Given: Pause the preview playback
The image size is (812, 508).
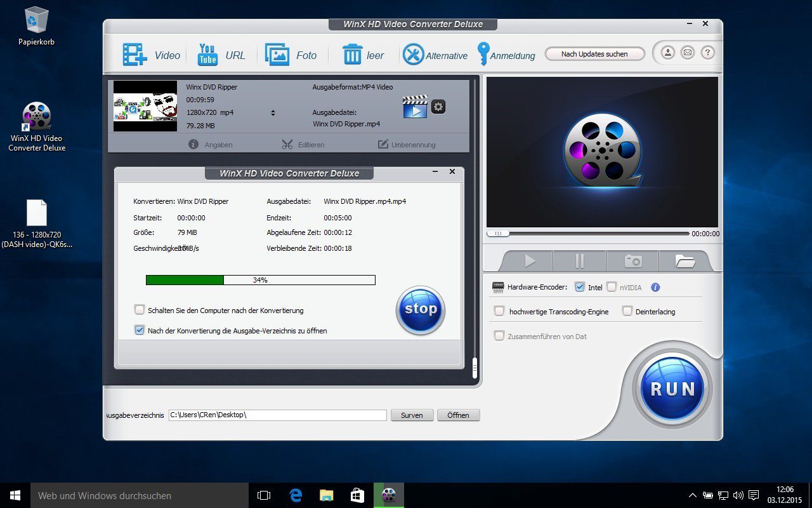Looking at the screenshot, I should (580, 261).
